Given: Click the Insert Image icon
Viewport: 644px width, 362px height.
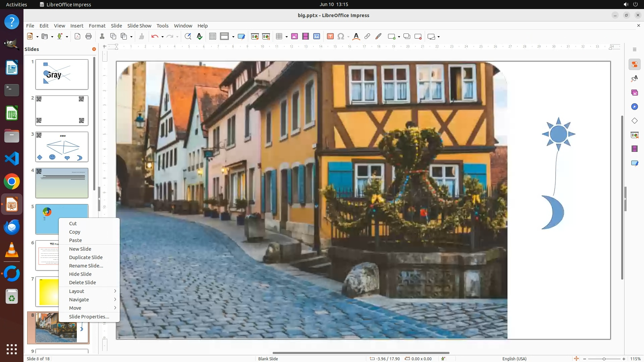Looking at the screenshot, I should point(294,37).
